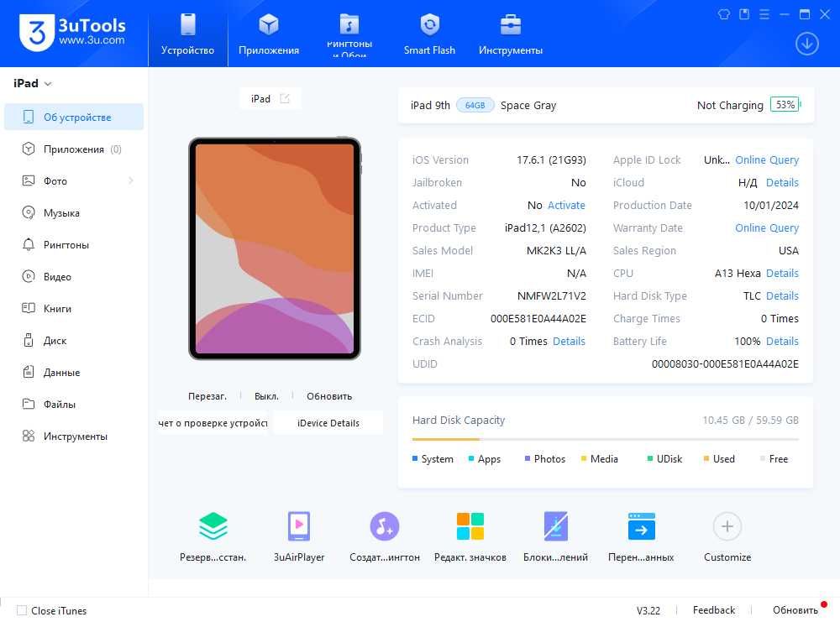Click the System legend color swatch

[415, 459]
